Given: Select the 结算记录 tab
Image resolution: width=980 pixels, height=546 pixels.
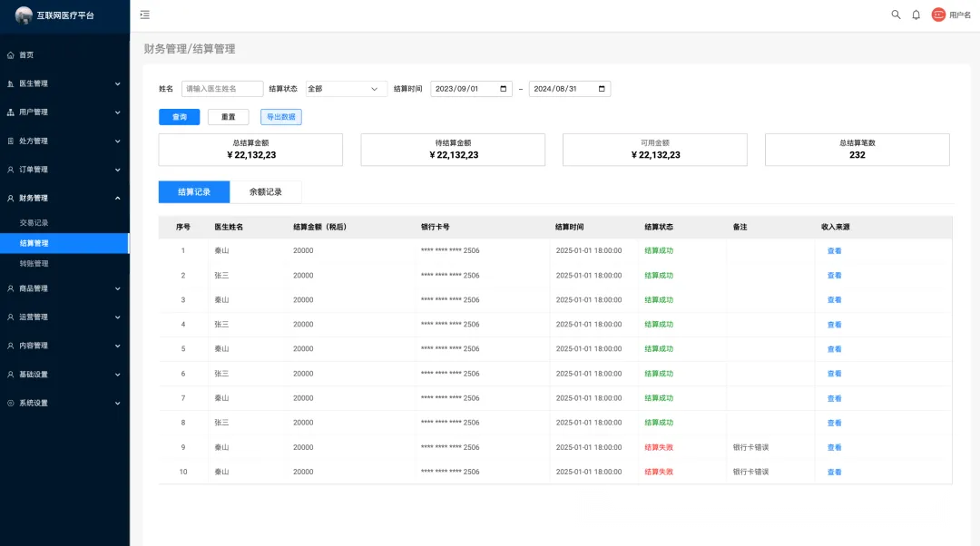Looking at the screenshot, I should pyautogui.click(x=194, y=192).
